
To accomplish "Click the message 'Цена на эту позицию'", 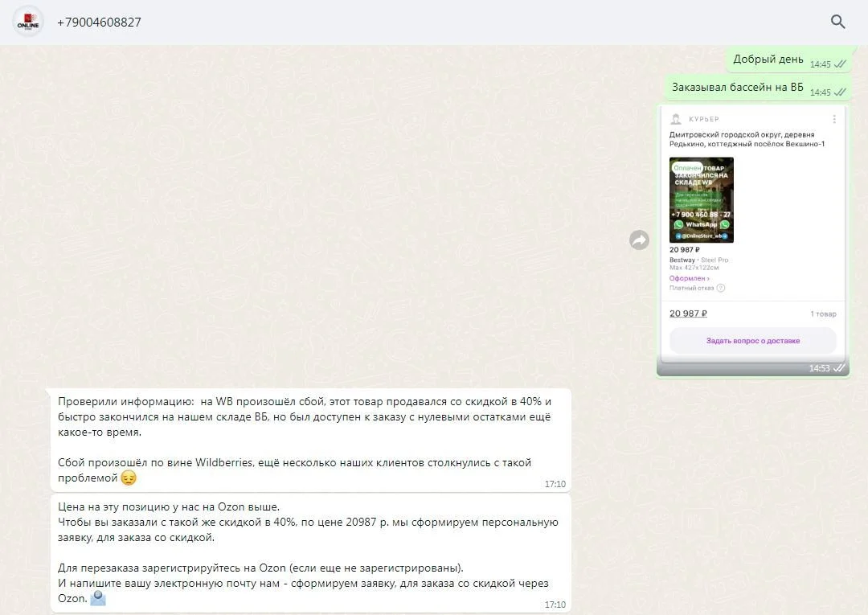I will tap(310, 553).
